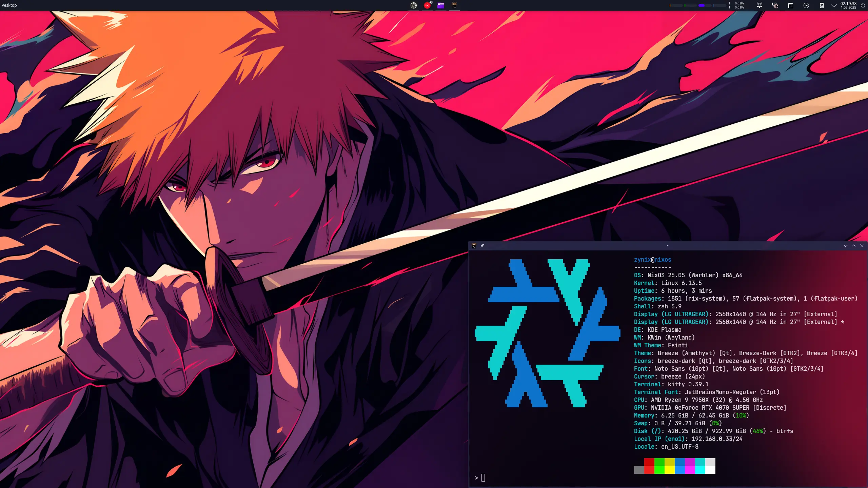Click the 'Shell: zsh 5.9' line
The image size is (868, 488).
click(658, 306)
